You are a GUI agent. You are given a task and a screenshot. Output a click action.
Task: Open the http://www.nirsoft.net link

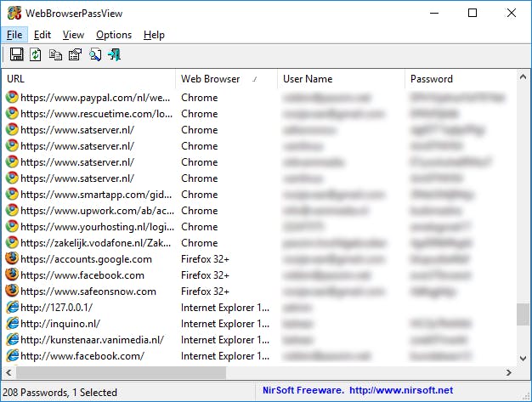pyautogui.click(x=401, y=390)
